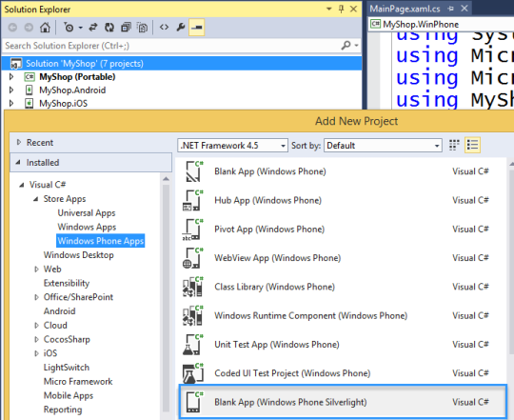The height and width of the screenshot is (420, 514).
Task: Collapse the Visual C# node
Action: coord(22,185)
